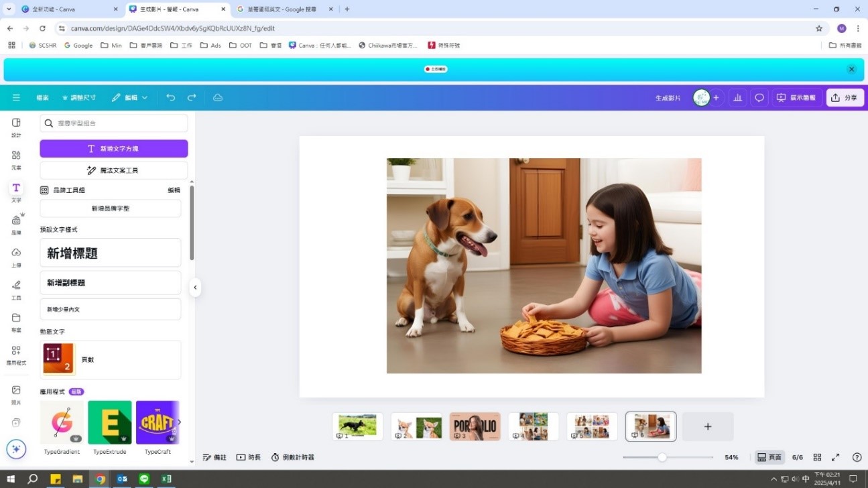
Task: Click the Canva AI sparkle assistant button
Action: click(x=16, y=449)
